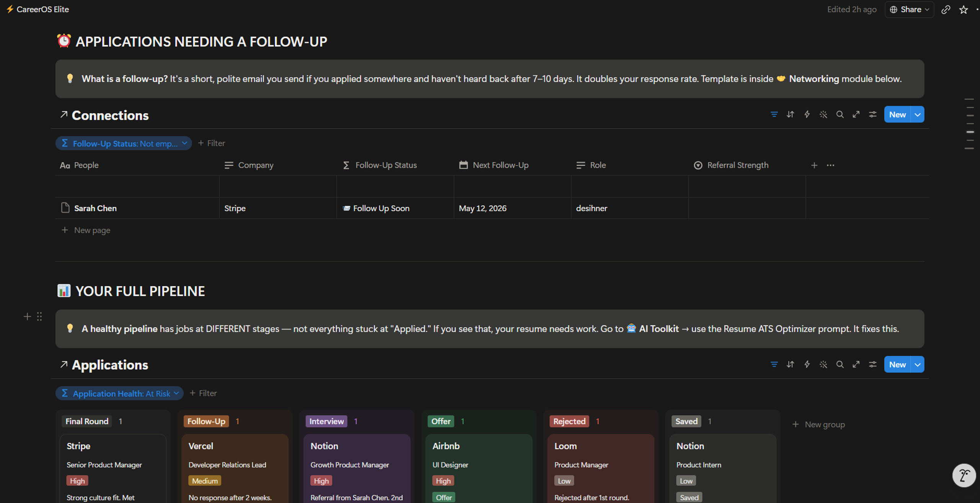Go to the Networking module link
This screenshot has width=980, height=503.
click(807, 79)
